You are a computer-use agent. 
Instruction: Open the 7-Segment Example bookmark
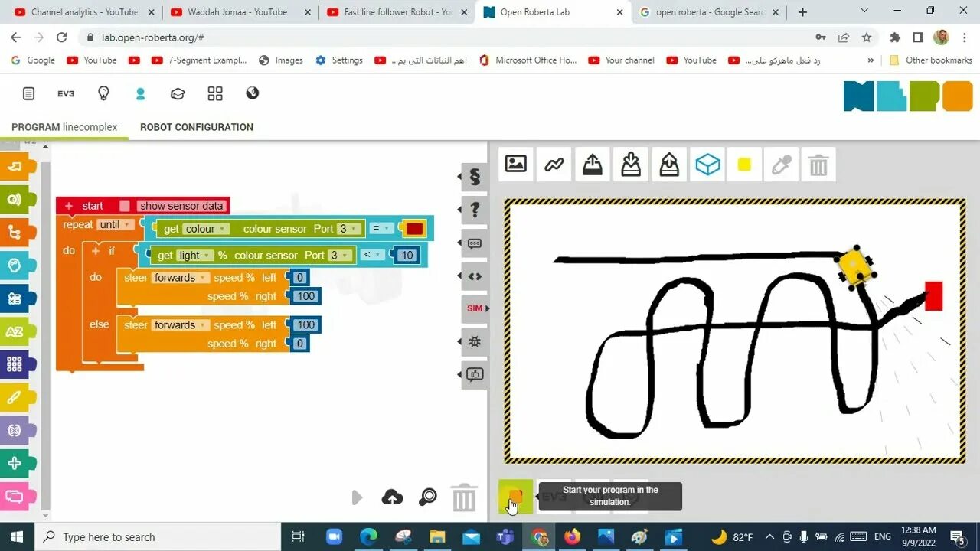click(199, 60)
